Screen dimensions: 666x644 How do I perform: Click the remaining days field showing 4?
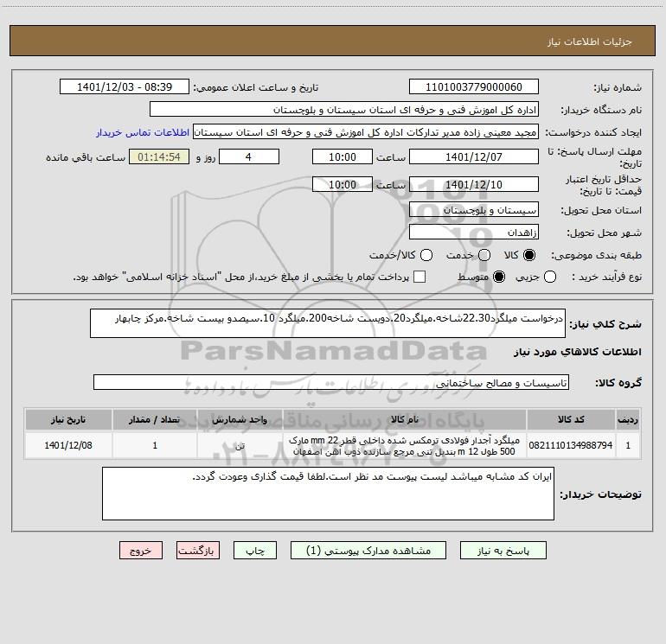249,156
